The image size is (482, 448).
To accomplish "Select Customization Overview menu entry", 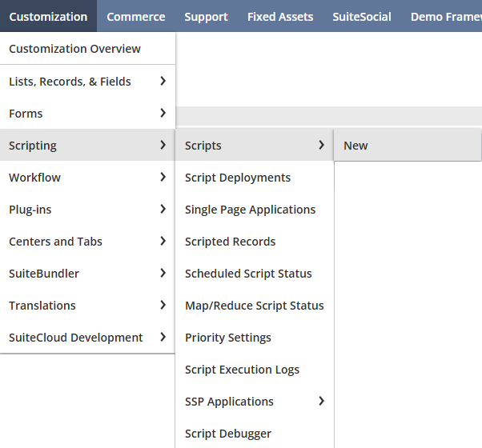I will pos(87,49).
